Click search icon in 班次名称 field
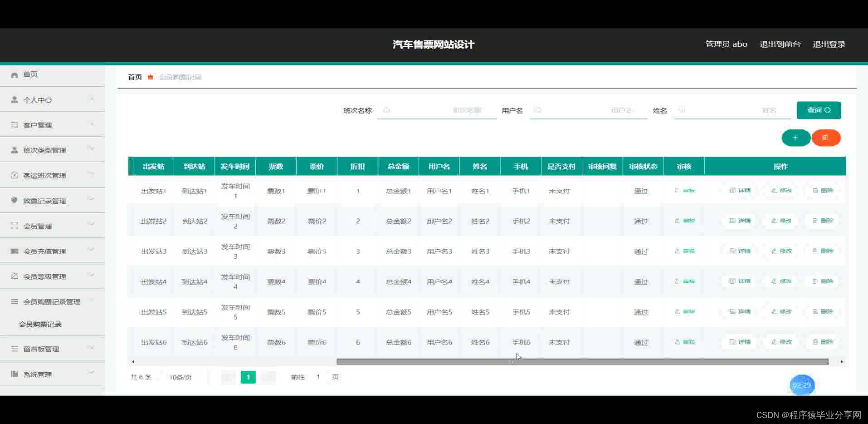The height and width of the screenshot is (424, 868). pos(386,110)
